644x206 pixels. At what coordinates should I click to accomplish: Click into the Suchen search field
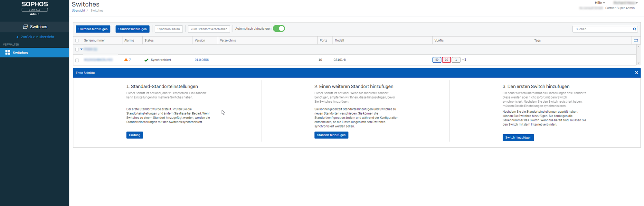[x=602, y=29]
